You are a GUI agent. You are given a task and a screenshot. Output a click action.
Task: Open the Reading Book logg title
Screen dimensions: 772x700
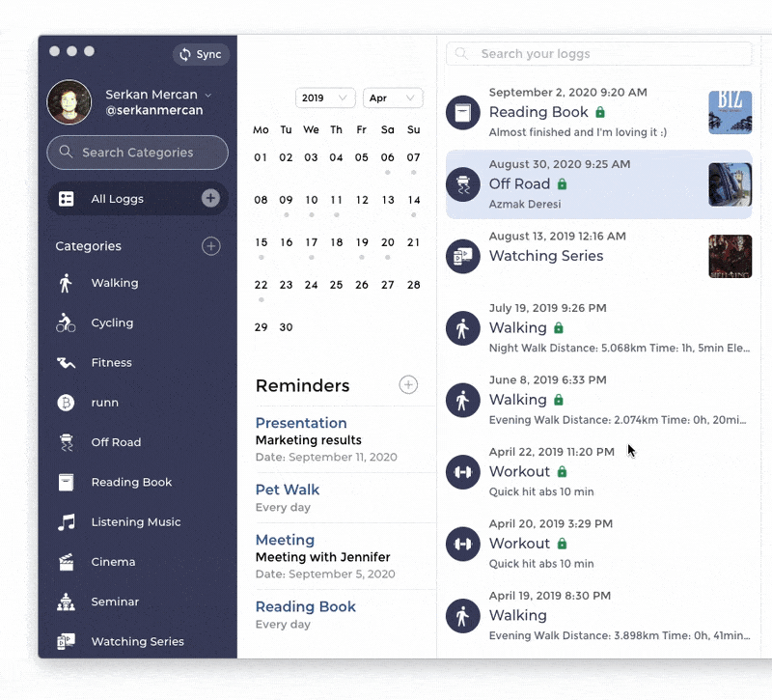pyautogui.click(x=538, y=112)
